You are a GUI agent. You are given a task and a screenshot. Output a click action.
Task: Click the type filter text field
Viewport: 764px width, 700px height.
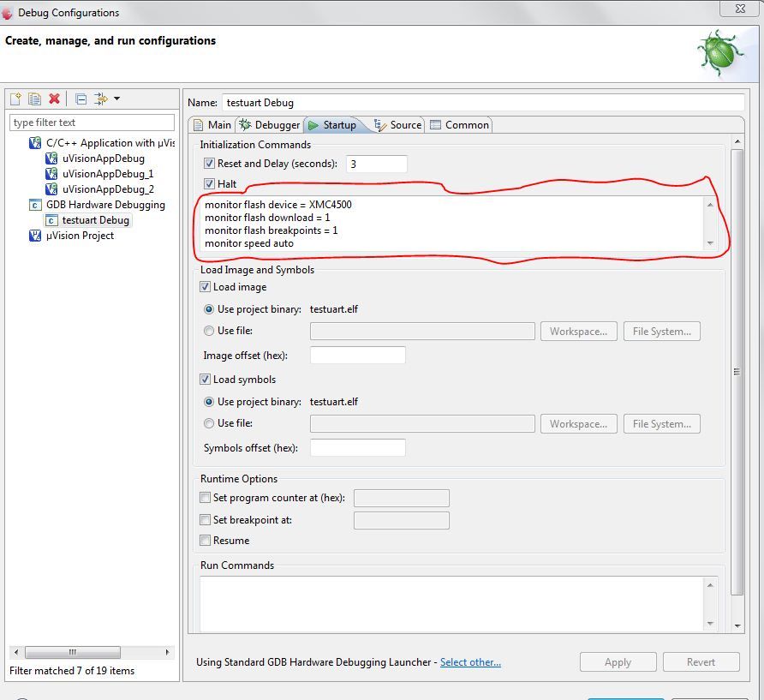tap(93, 123)
